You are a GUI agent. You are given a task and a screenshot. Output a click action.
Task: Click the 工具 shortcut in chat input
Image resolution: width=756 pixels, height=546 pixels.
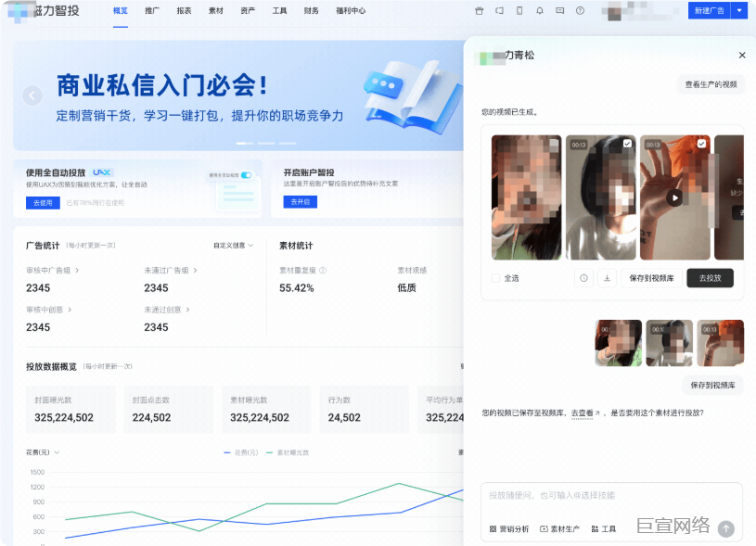tap(604, 528)
